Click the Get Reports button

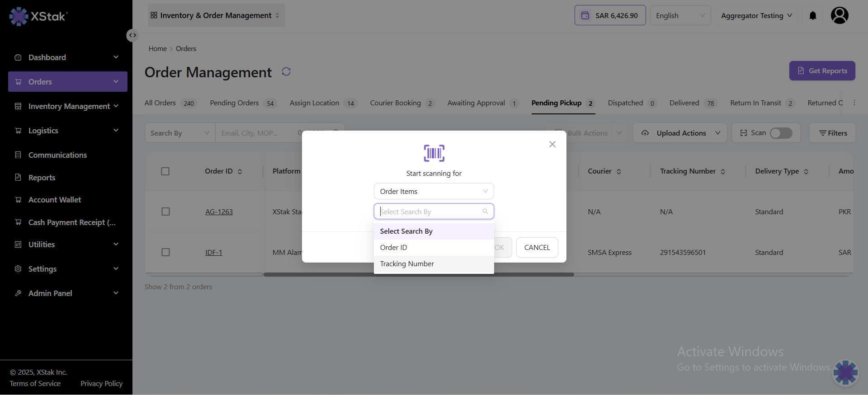pos(822,71)
